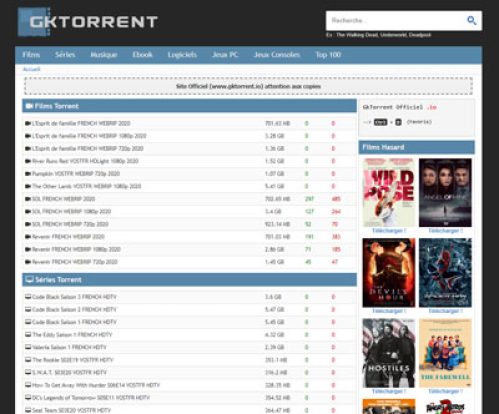Open SOL FRENCH WEBRIP 2020 torrent
Screen dimensions: 499x414
[63, 199]
